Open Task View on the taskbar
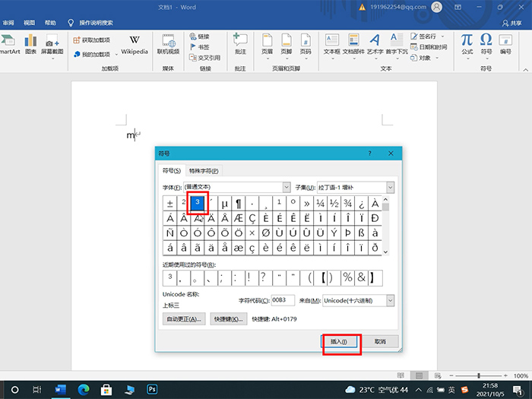This screenshot has height=399, width=532. 36,389
